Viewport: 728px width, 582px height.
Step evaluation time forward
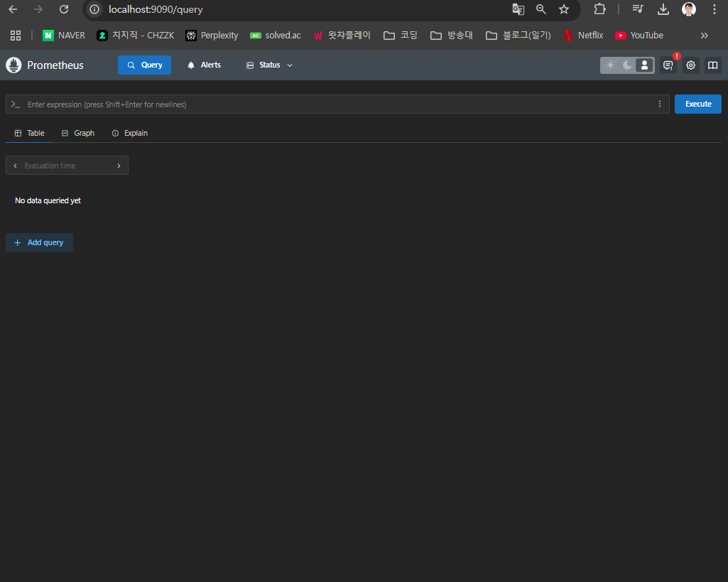119,166
